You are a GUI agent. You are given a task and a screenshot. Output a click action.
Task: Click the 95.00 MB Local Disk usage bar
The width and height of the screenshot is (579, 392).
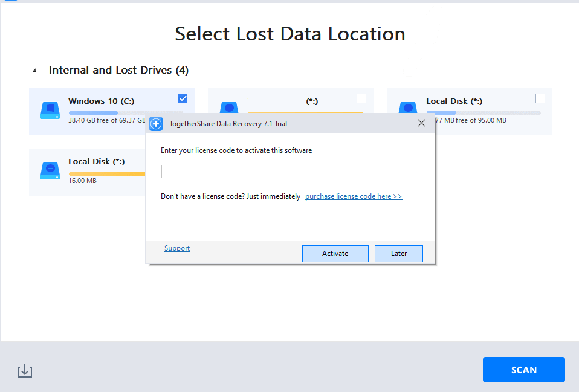click(484, 112)
